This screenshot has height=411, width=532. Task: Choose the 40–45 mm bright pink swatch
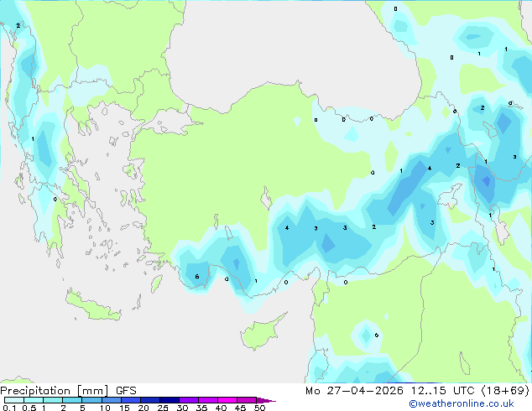click(x=227, y=400)
